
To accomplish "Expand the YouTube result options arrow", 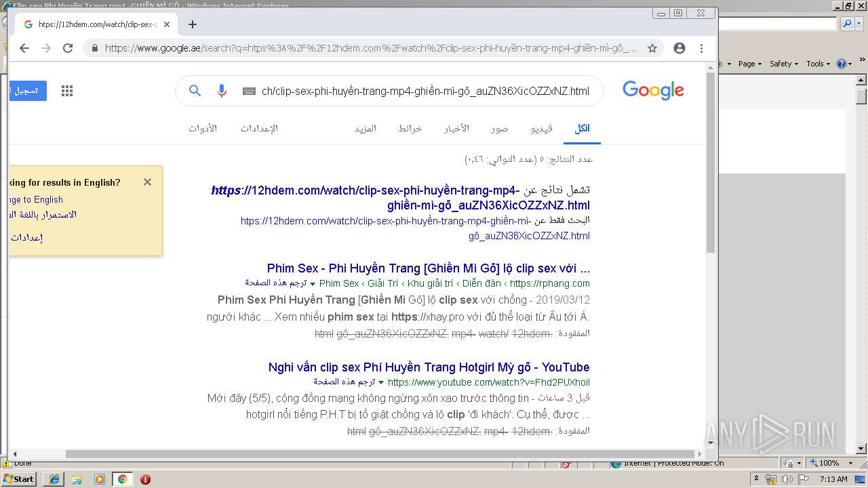I will coord(381,382).
